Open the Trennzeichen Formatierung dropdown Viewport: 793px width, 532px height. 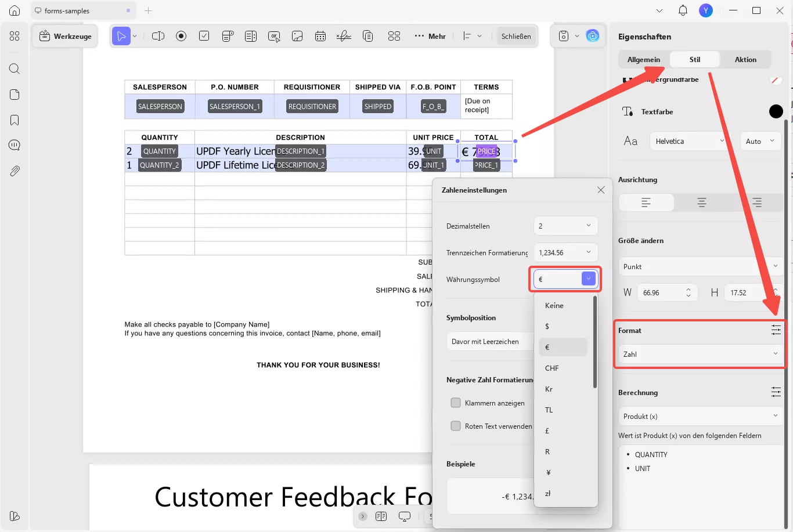(x=565, y=252)
